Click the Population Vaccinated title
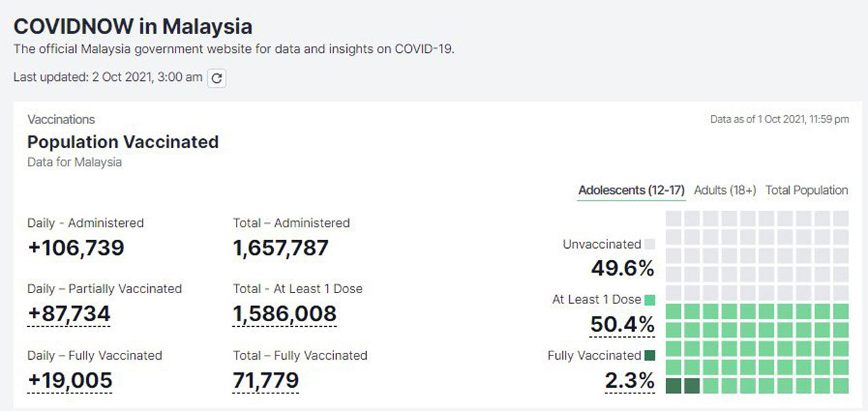 coord(123,142)
